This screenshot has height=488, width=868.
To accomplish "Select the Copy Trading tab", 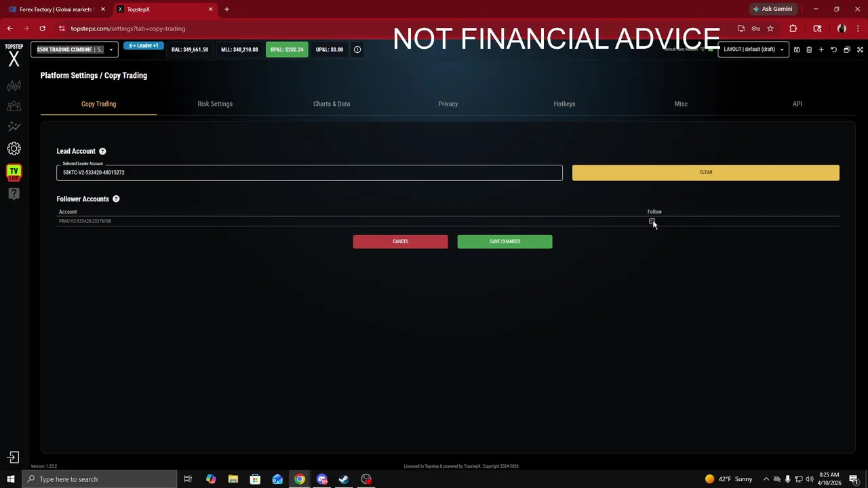I will [x=98, y=104].
